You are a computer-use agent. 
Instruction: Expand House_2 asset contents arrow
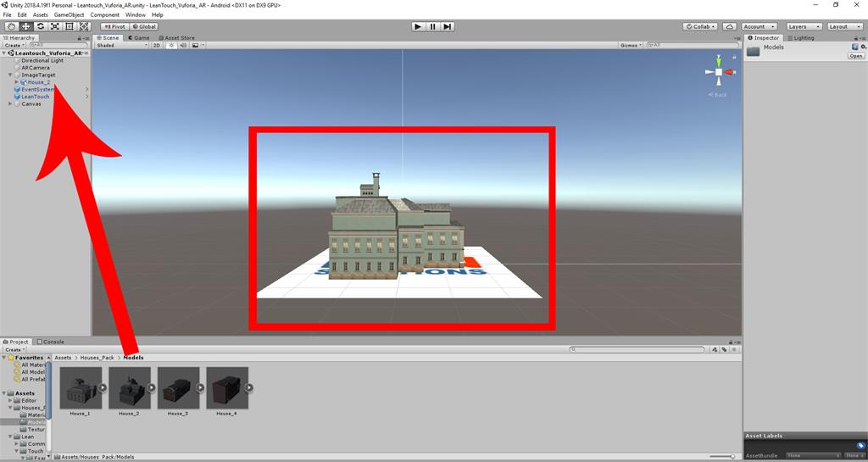[x=151, y=388]
